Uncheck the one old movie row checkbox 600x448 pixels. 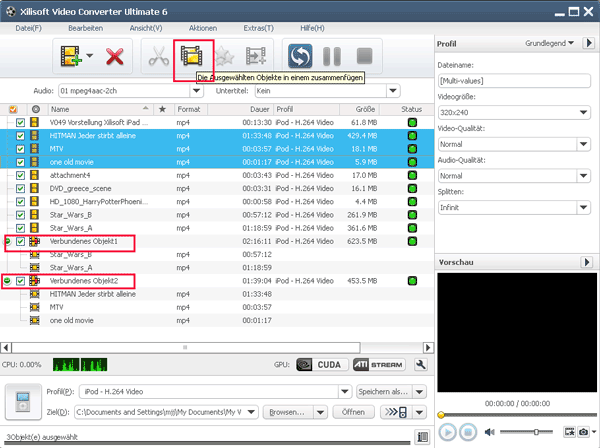(x=20, y=162)
